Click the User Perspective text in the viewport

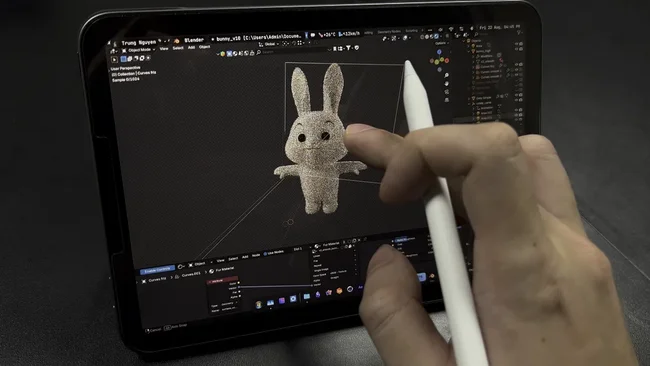[x=126, y=68]
